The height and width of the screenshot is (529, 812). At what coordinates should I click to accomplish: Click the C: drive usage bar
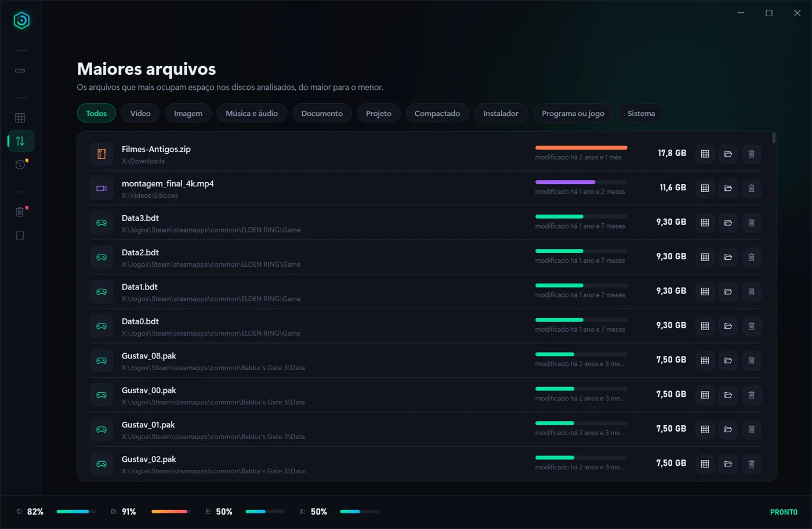pyautogui.click(x=76, y=512)
